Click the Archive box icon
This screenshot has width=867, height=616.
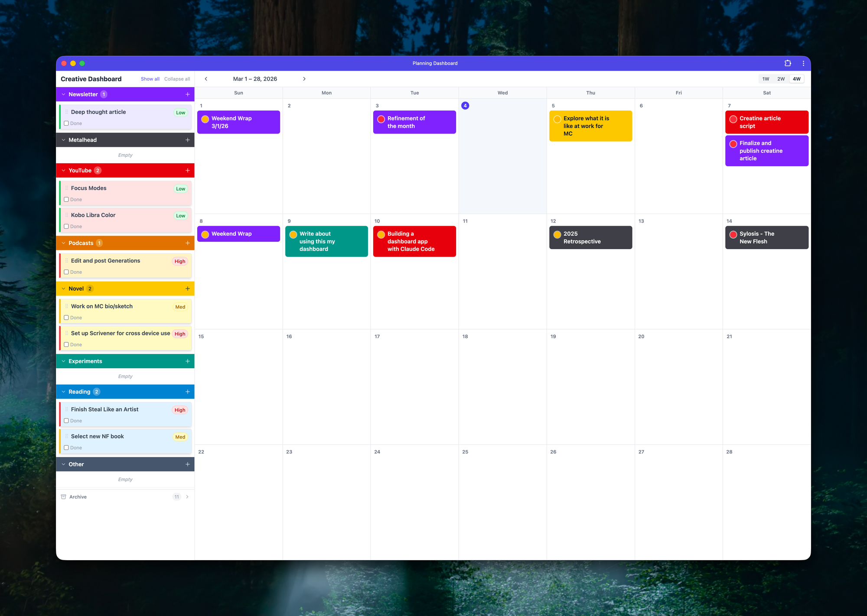tap(64, 497)
